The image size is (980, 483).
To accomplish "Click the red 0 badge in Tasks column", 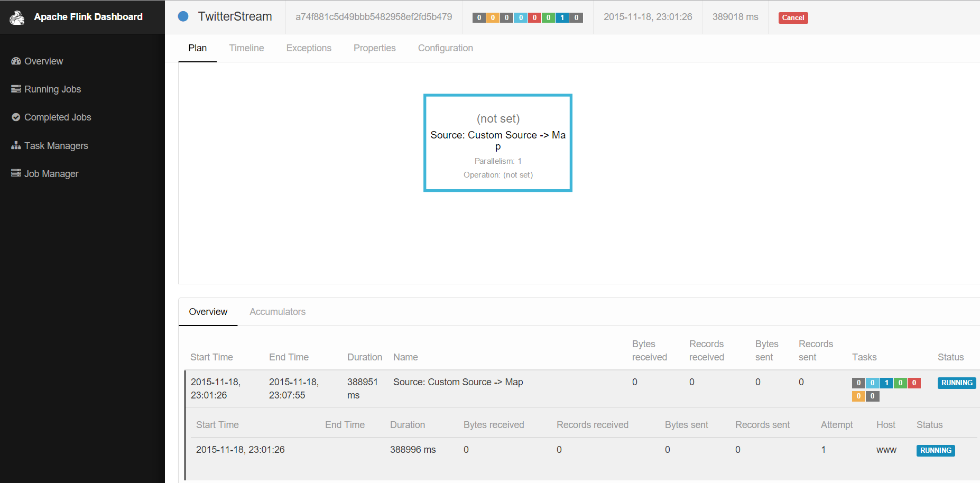I will [914, 383].
